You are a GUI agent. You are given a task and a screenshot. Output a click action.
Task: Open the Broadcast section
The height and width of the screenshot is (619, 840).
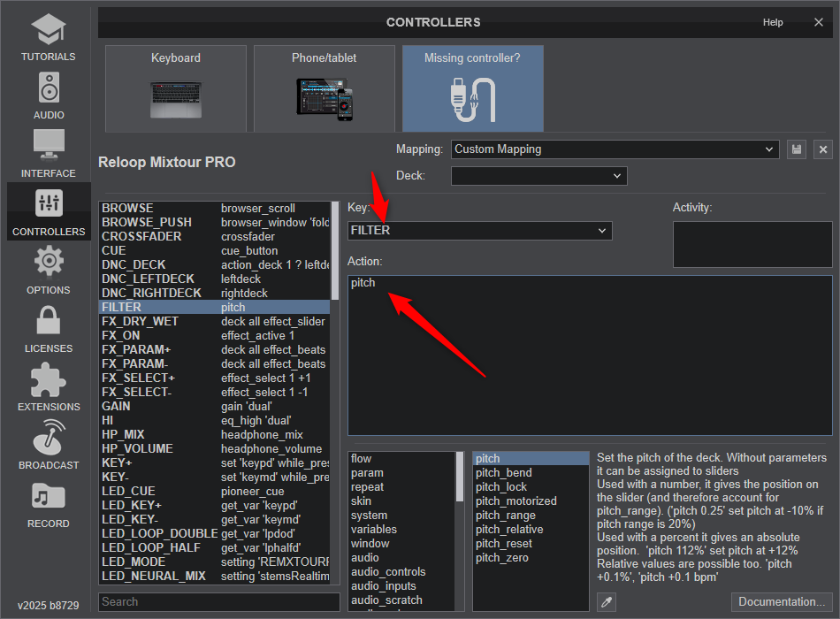pyautogui.click(x=49, y=446)
